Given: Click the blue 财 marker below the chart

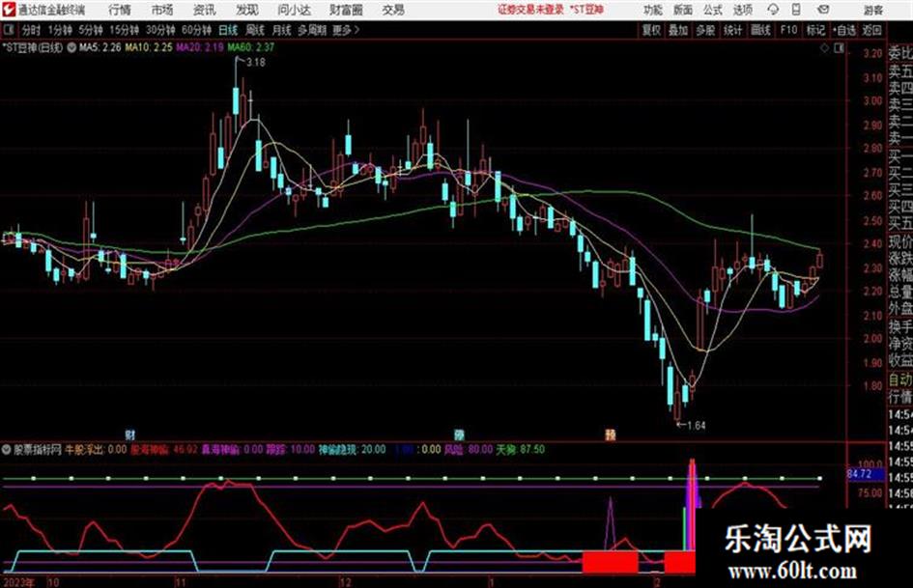Looking at the screenshot, I should 130,434.
